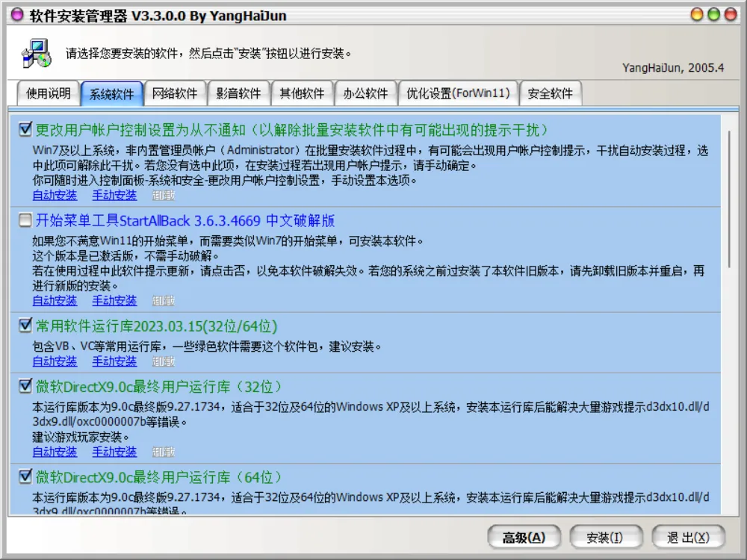Viewport: 747px width, 560px height.
Task: Click 卸载 under 常用软件运行库 item
Action: point(164,361)
